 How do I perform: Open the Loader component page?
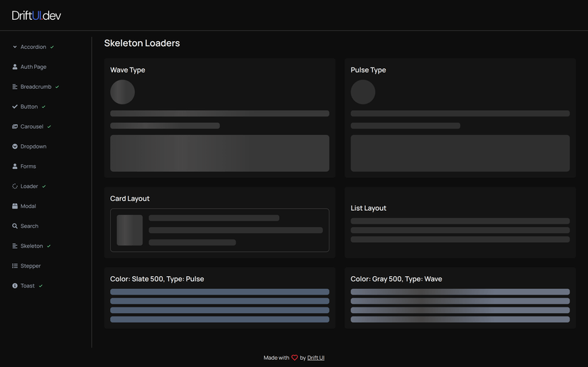(29, 186)
